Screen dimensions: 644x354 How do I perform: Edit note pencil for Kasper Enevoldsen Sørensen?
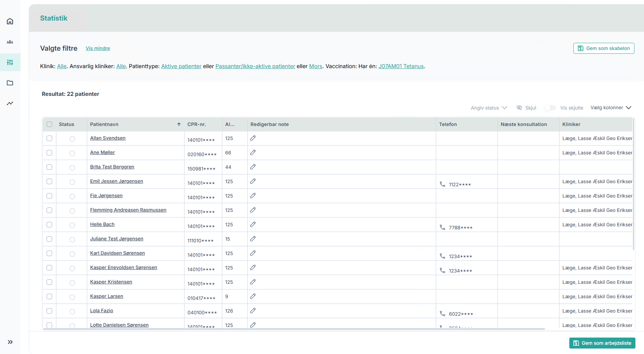[x=253, y=267]
